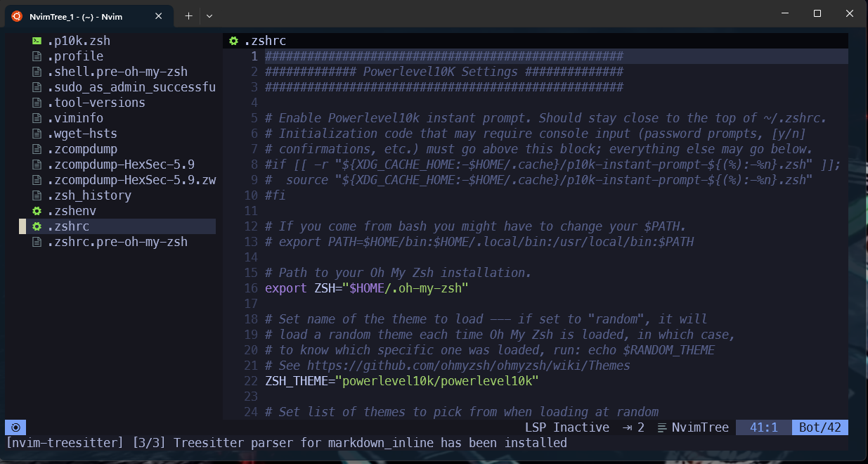Click the commented 'source' line 9
The height and width of the screenshot is (464, 868).
pos(539,180)
